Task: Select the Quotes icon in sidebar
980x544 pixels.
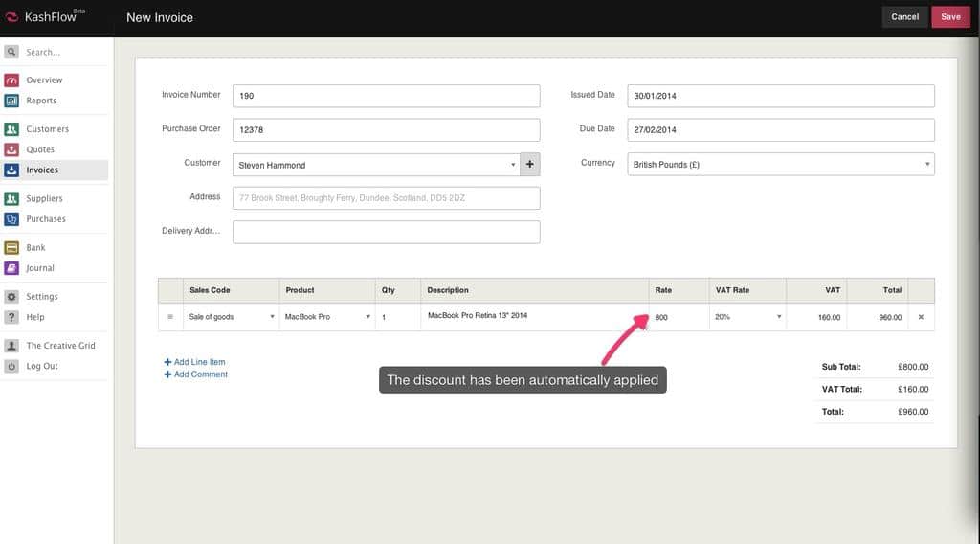Action: [x=11, y=149]
